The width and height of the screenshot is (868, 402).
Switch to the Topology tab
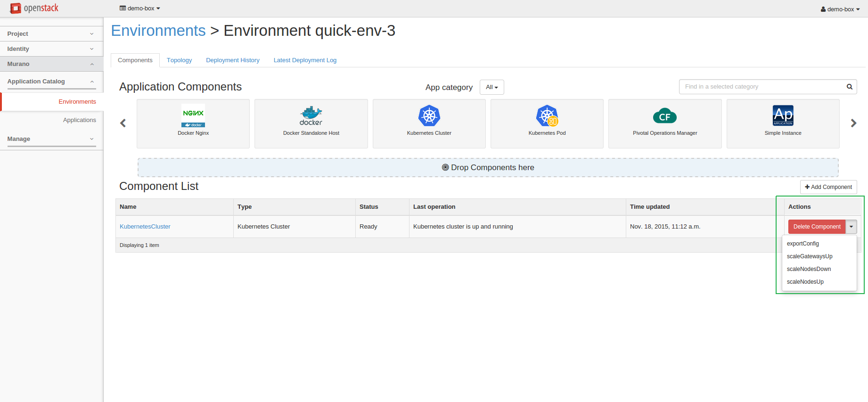pos(179,60)
